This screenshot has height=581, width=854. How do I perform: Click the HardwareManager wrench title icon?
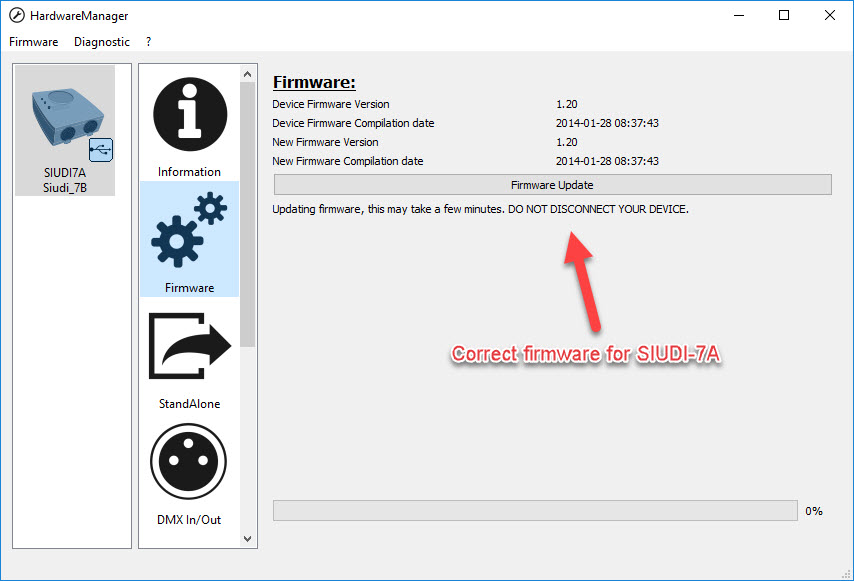[17, 15]
